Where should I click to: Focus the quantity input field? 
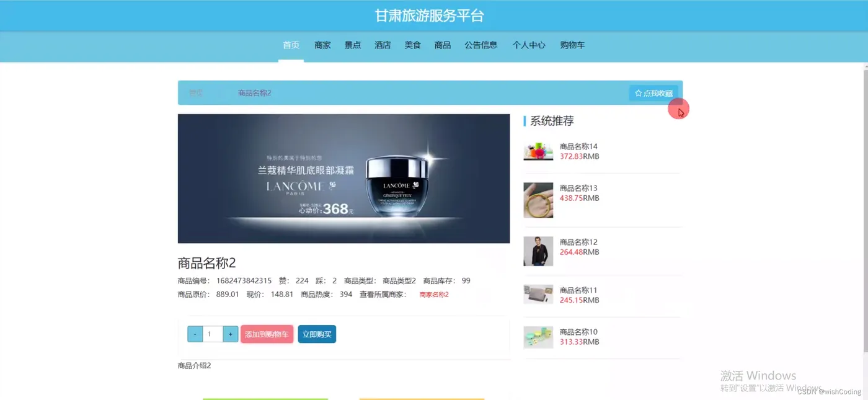coord(213,334)
